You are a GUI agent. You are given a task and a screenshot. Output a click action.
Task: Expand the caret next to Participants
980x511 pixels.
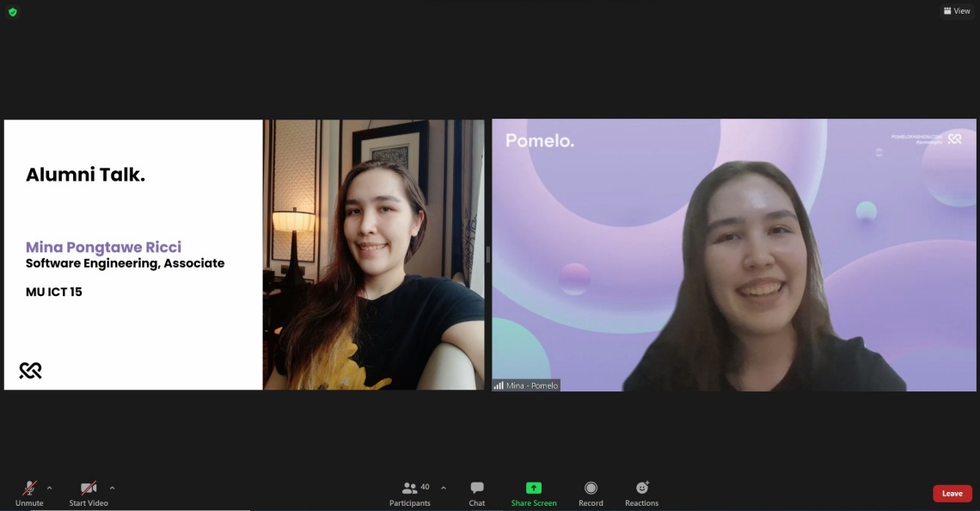click(x=444, y=488)
